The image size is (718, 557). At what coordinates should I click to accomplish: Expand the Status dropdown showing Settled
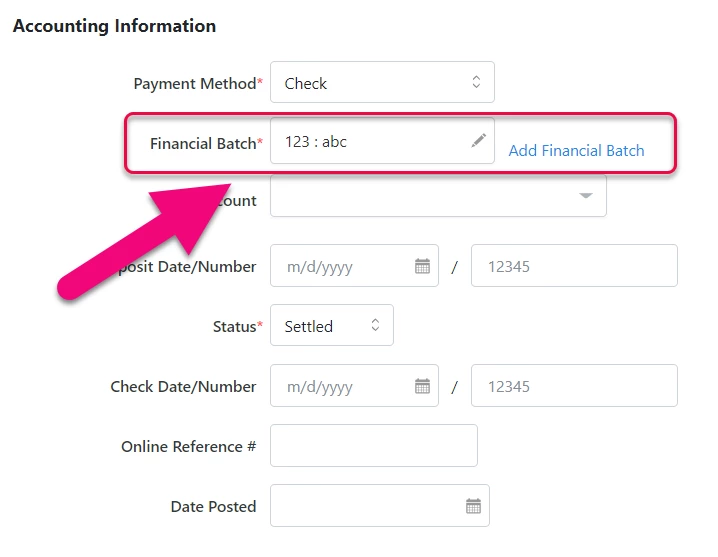coord(332,325)
